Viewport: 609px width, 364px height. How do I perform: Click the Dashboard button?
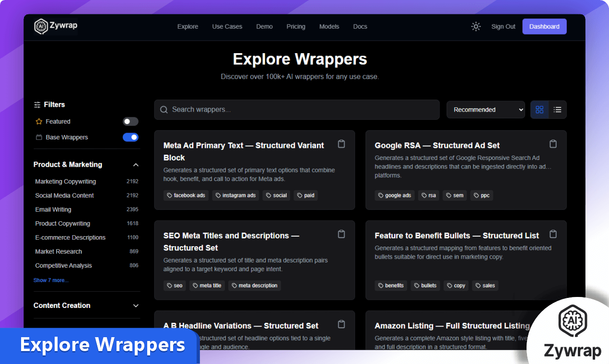point(544,26)
